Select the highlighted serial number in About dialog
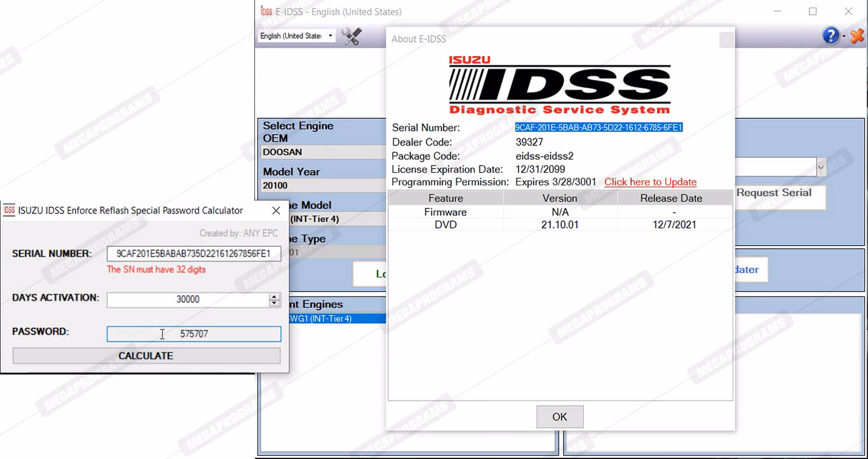Image resolution: width=868 pixels, height=459 pixels. click(x=599, y=128)
